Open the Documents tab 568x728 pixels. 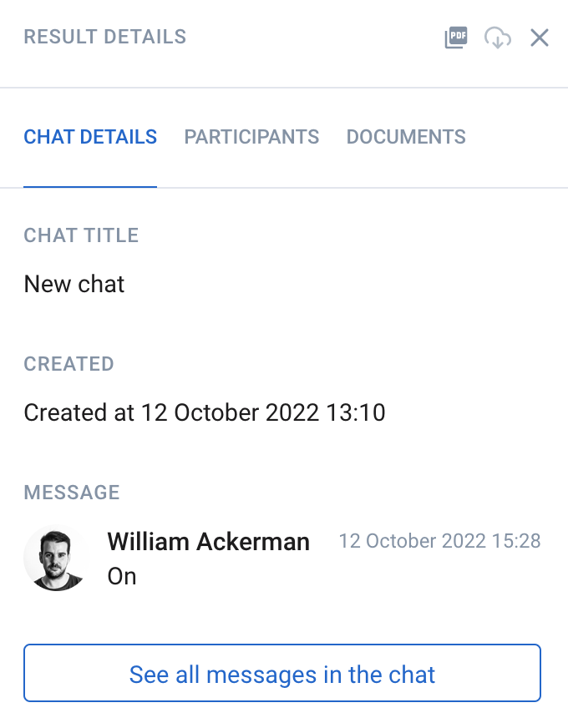[406, 137]
